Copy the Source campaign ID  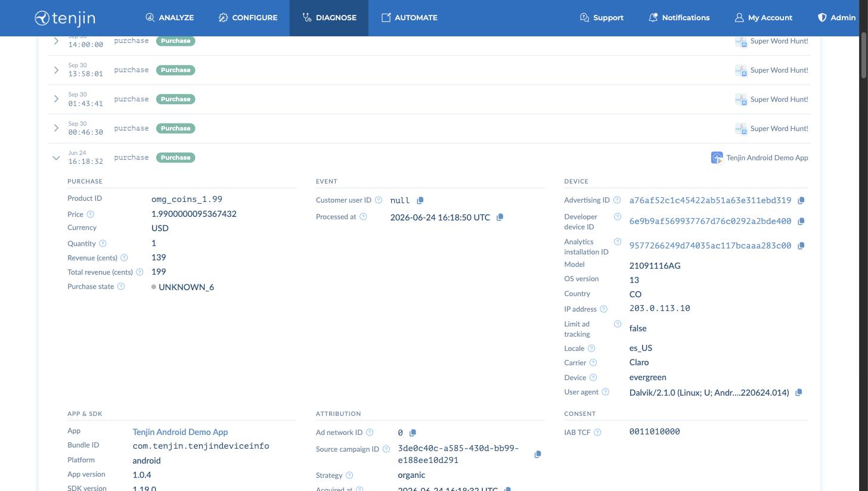point(538,454)
